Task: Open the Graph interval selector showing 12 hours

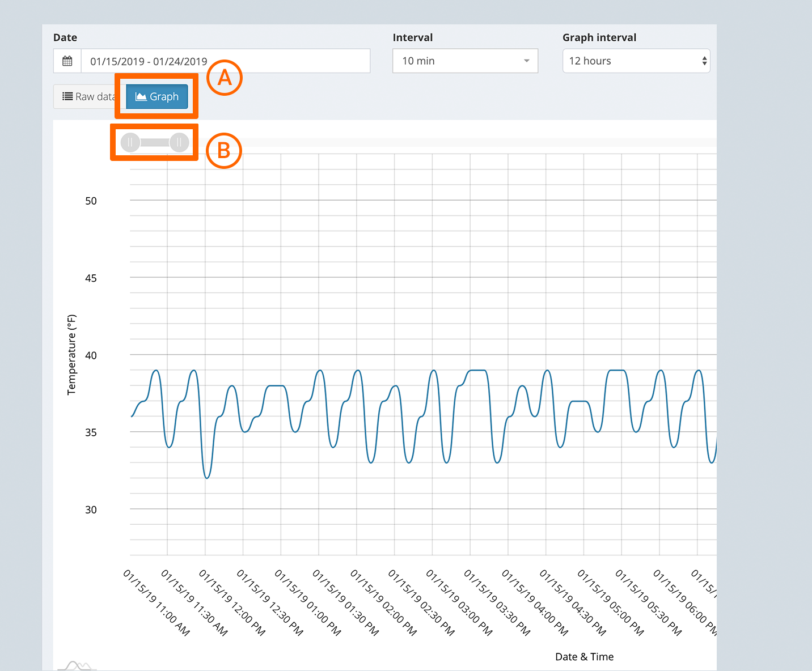Action: click(636, 61)
